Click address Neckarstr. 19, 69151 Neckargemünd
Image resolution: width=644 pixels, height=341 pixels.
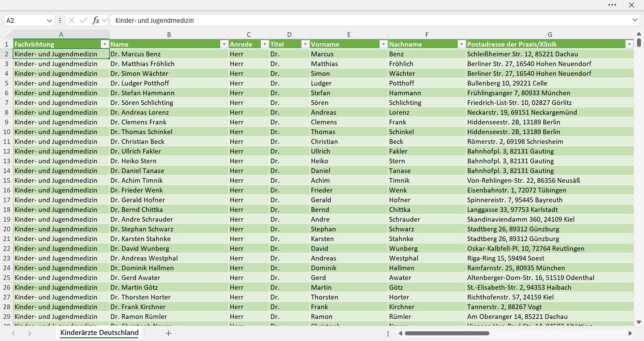coord(550,112)
